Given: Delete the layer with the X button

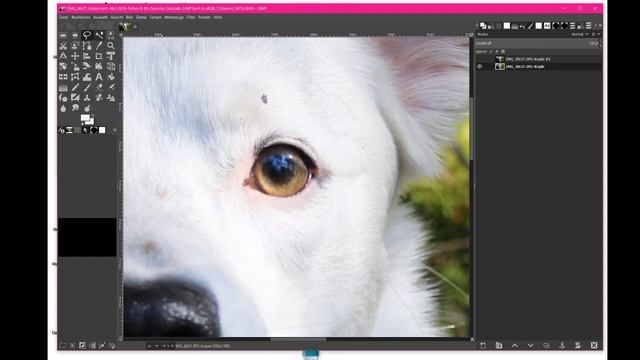Looking at the screenshot, I should coord(594,345).
